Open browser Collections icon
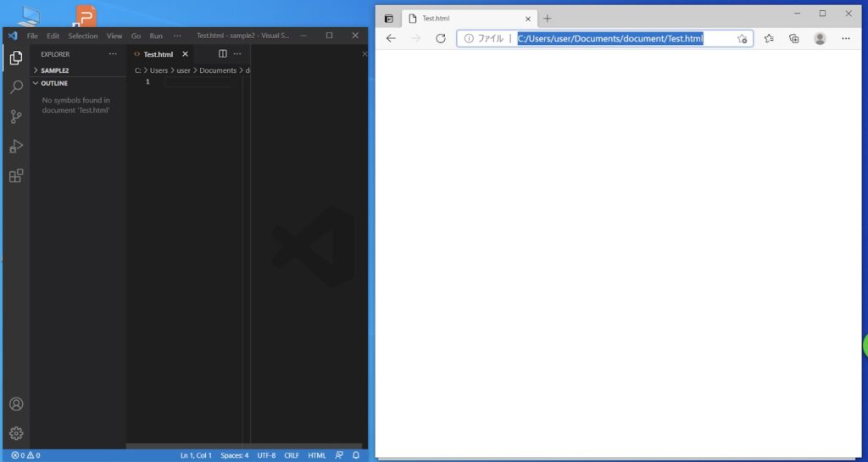 794,38
